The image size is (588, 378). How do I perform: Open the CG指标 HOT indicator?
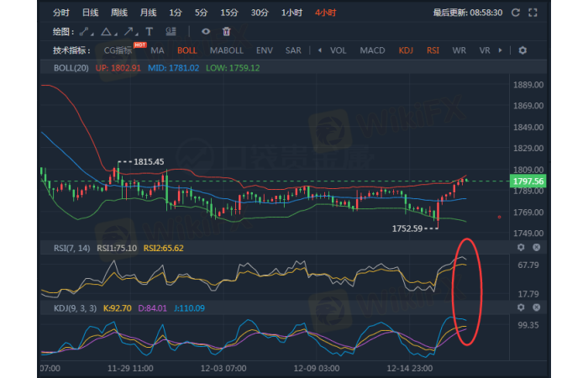(x=118, y=50)
